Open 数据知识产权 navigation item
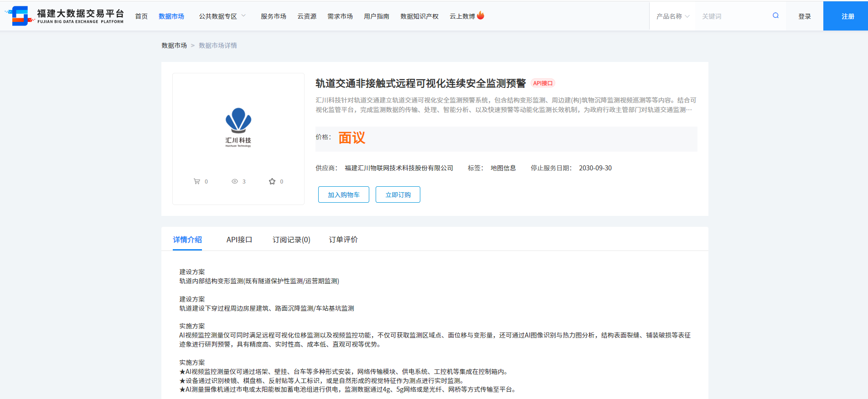This screenshot has height=399, width=868. [419, 16]
